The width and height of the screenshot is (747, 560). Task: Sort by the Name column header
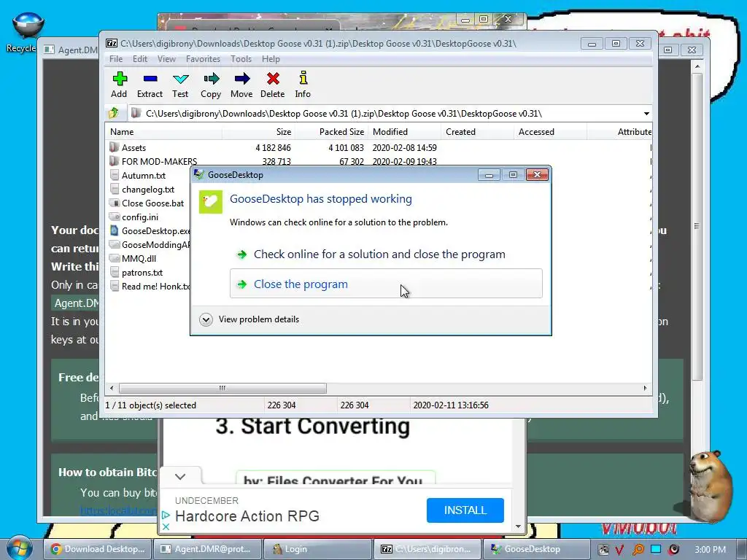[163, 132]
